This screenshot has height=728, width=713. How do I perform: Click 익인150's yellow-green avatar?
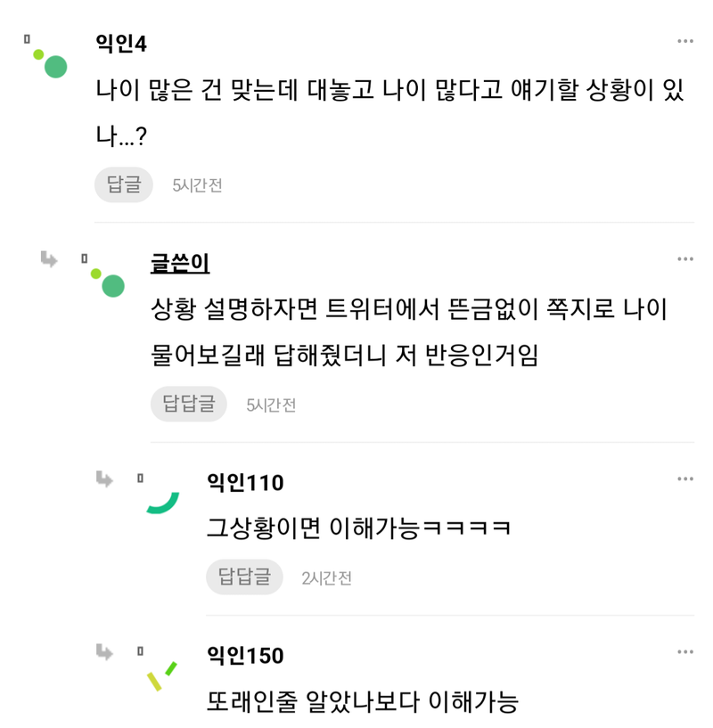161,676
